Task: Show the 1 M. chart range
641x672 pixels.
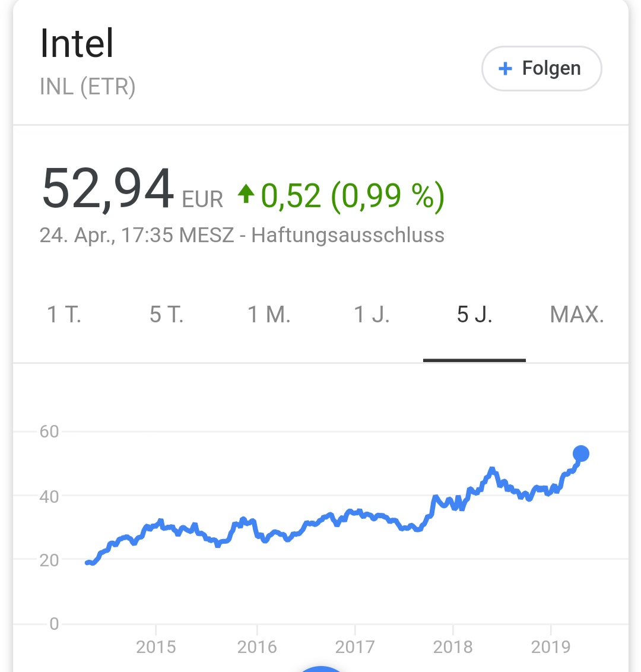Action: 269,314
